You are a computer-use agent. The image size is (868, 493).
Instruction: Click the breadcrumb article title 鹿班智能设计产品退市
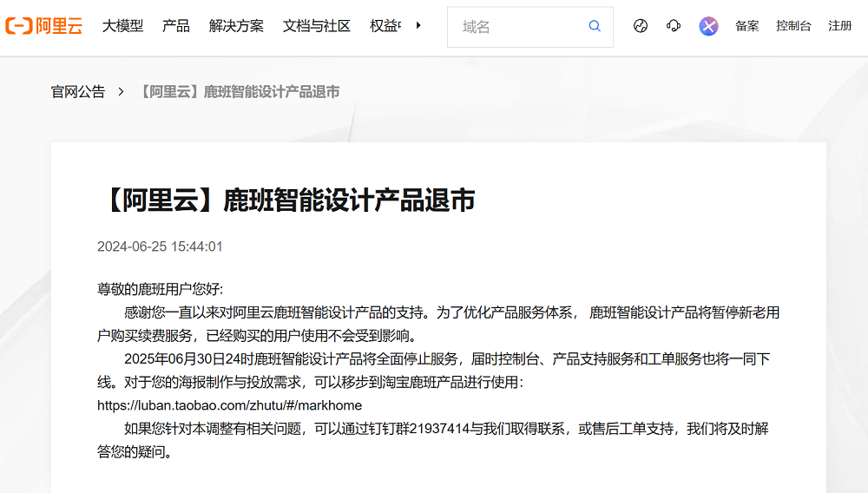[x=238, y=92]
